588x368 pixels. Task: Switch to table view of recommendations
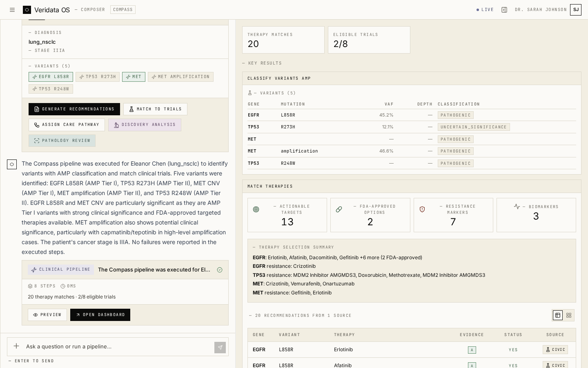point(558,315)
